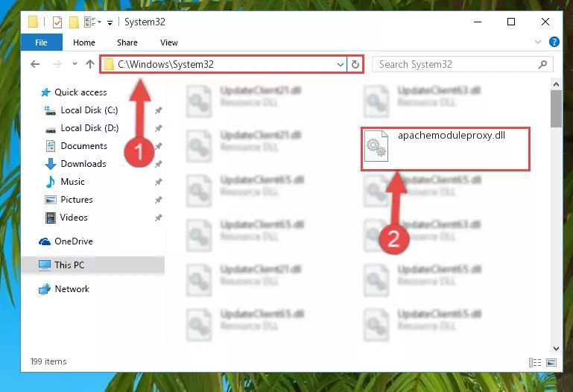Select the apachemoduleproxy.dll file name
The height and width of the screenshot is (392, 573).
click(452, 135)
